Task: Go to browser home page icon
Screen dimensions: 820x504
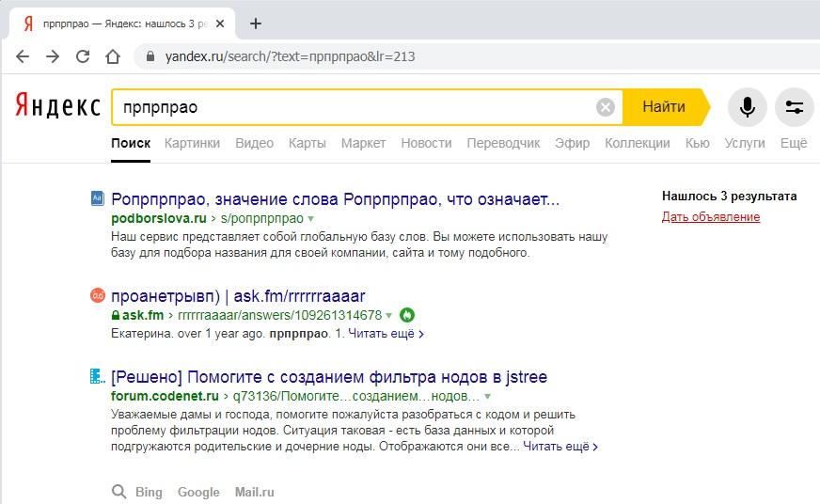Action: [x=113, y=56]
